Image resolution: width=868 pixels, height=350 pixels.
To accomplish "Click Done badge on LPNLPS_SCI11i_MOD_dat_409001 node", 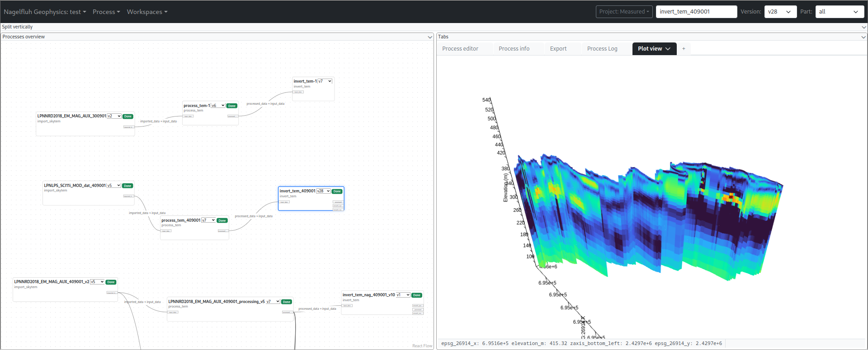I will pos(127,186).
